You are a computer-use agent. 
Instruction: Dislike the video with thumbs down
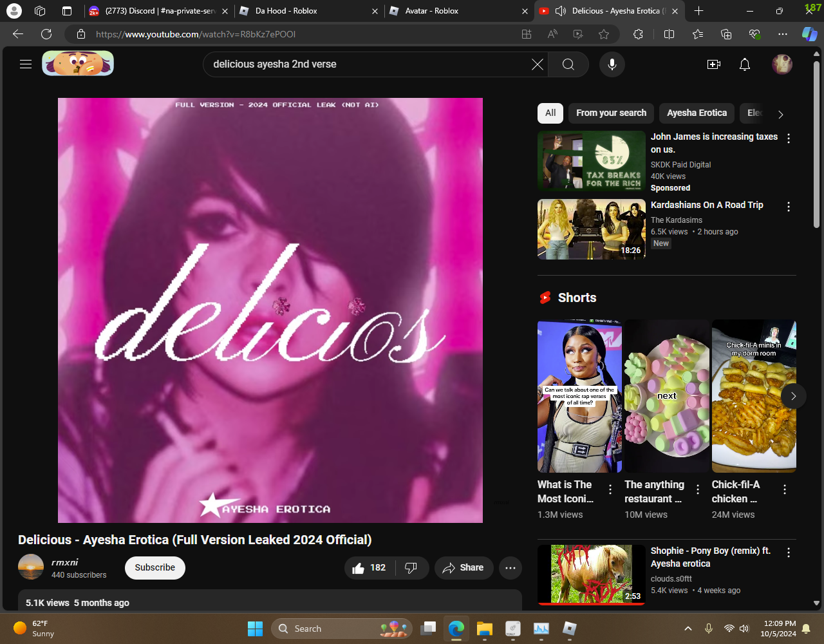[x=412, y=568]
